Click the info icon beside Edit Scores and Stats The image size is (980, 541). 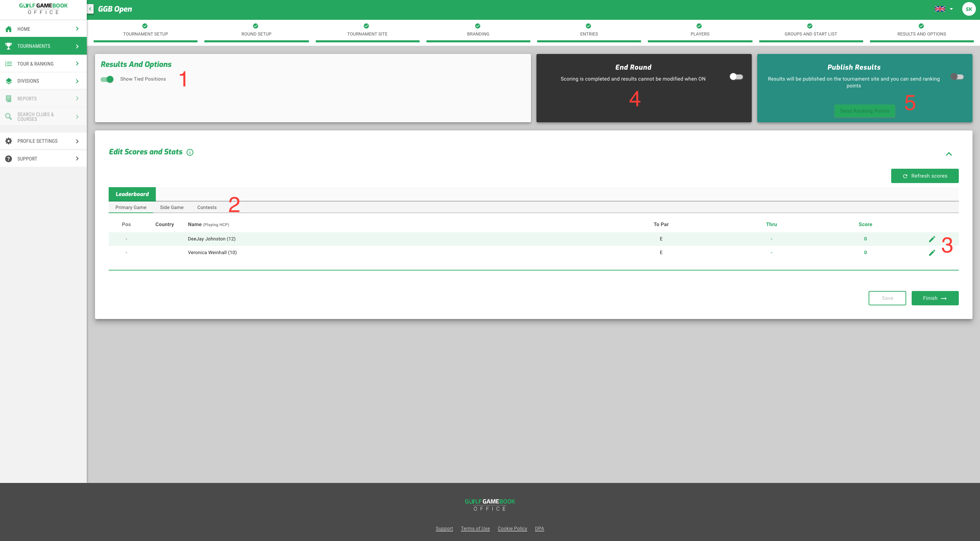click(190, 152)
